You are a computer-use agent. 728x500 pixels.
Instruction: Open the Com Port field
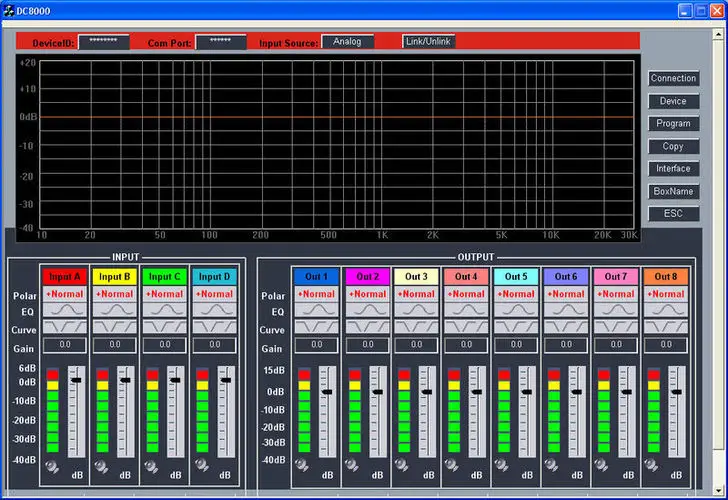tap(221, 42)
